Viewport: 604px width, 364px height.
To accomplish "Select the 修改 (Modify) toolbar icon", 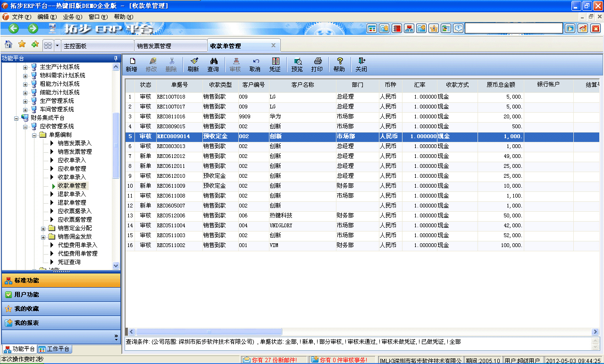I will [152, 65].
